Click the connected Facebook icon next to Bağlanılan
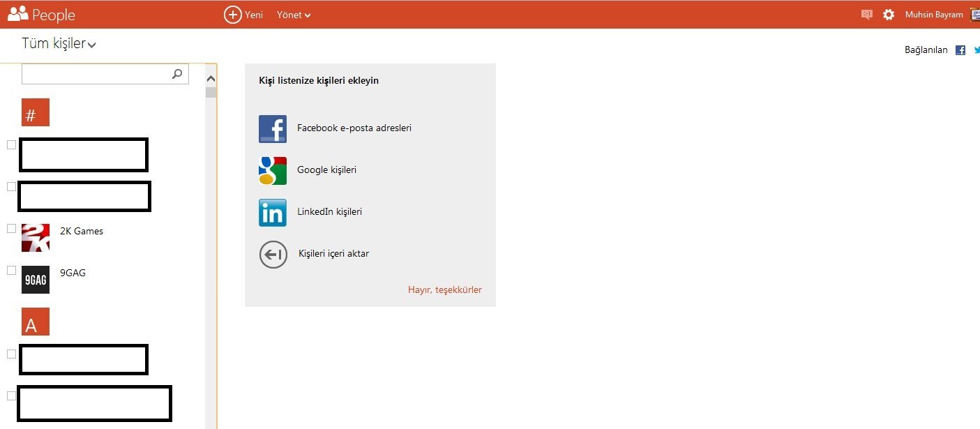This screenshot has width=980, height=429. pos(960,50)
